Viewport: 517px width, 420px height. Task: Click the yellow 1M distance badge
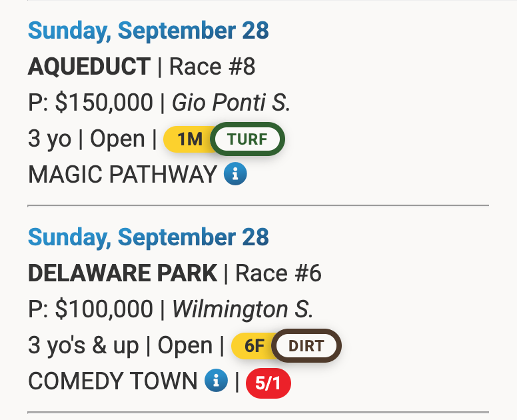189,139
